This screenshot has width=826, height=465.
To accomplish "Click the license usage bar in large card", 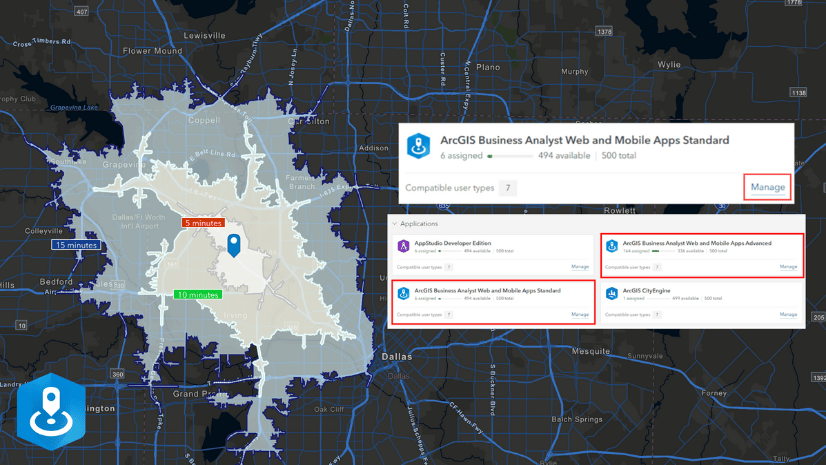I will click(510, 156).
